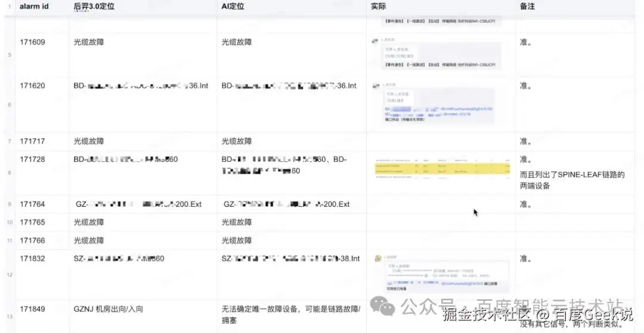Click the 准。 note for row 171832
The height and width of the screenshot is (333, 644).
[x=526, y=259]
